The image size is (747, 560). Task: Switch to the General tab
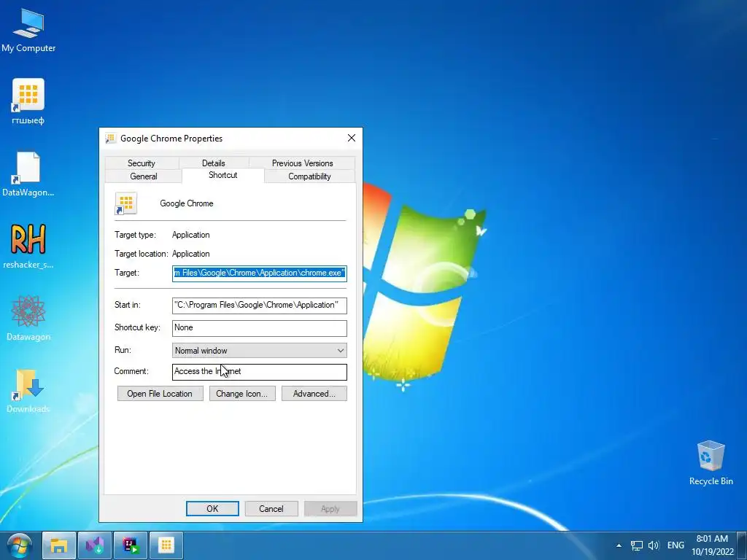pyautogui.click(x=144, y=176)
